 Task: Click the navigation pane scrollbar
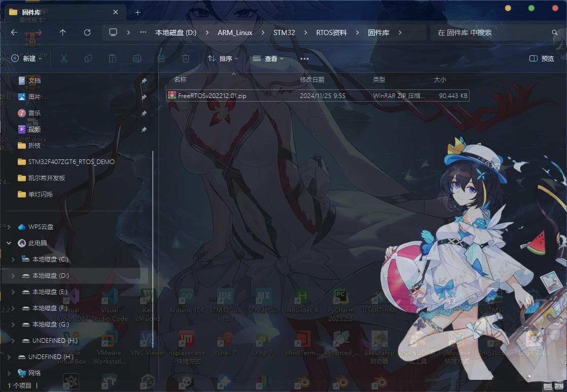pyautogui.click(x=153, y=249)
